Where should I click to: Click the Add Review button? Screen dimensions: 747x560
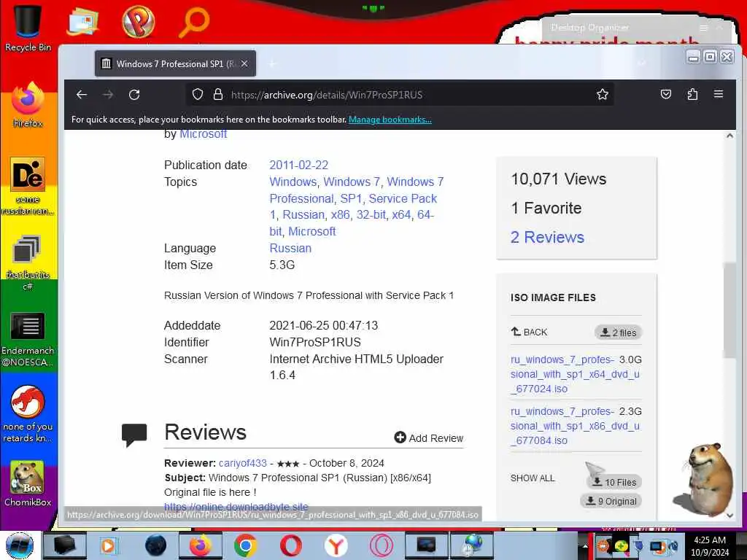[x=429, y=438]
